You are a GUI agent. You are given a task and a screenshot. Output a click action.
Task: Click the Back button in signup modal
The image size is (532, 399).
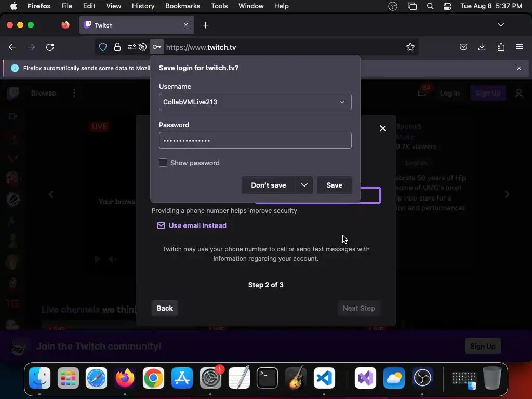(165, 308)
